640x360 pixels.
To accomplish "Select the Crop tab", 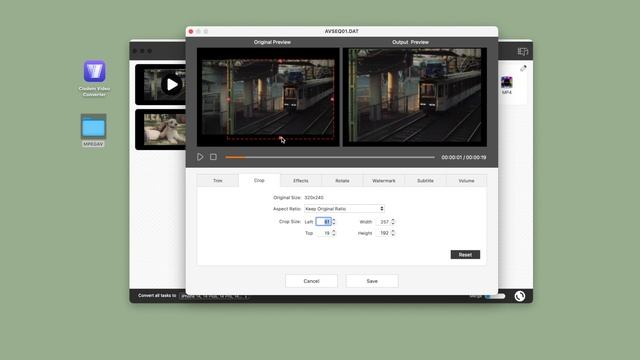I will (259, 180).
